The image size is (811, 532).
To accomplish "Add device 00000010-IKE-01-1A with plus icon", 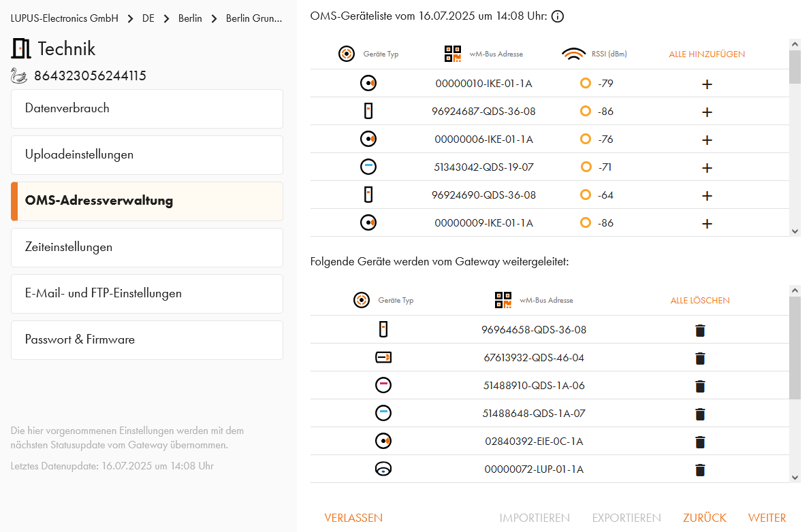I will tap(707, 84).
